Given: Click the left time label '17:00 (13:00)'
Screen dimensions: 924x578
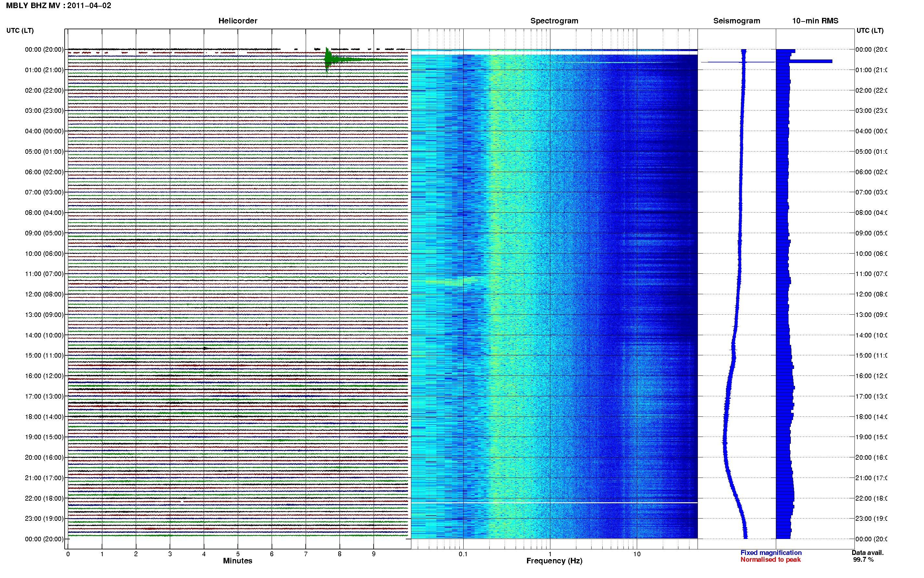Looking at the screenshot, I should 44,396.
